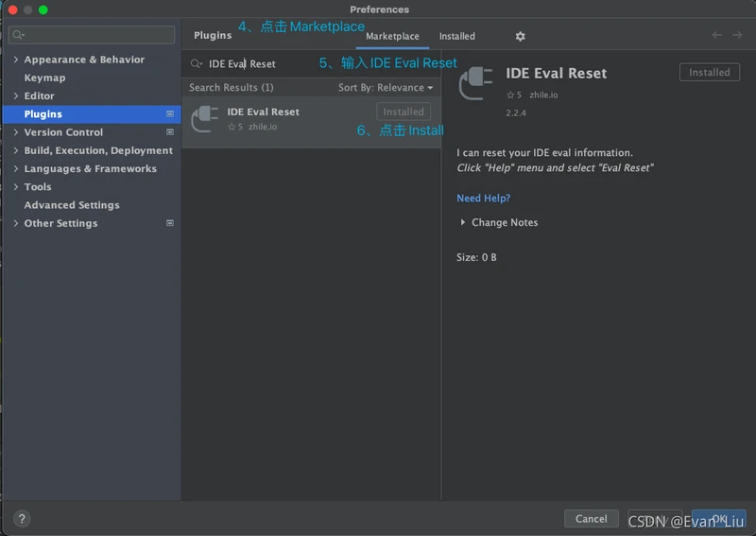Open the Sort By Relevance dropdown
756x536 pixels.
[x=386, y=87]
